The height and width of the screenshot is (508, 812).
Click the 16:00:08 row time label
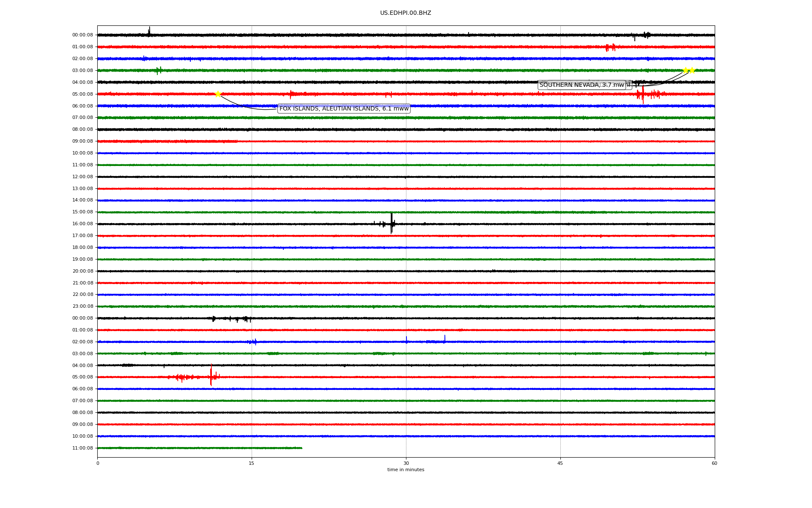coord(82,224)
